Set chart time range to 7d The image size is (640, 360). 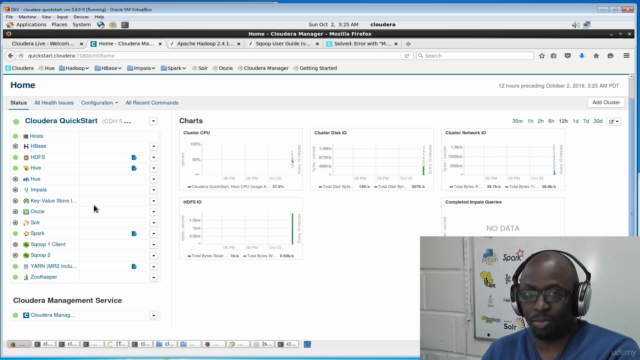tap(586, 121)
